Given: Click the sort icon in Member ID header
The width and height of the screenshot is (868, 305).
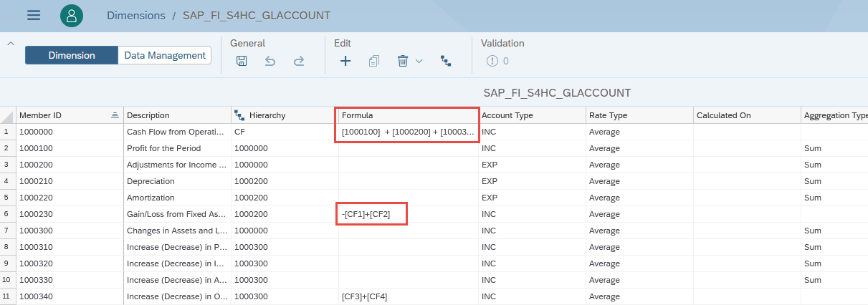Looking at the screenshot, I should tap(115, 115).
